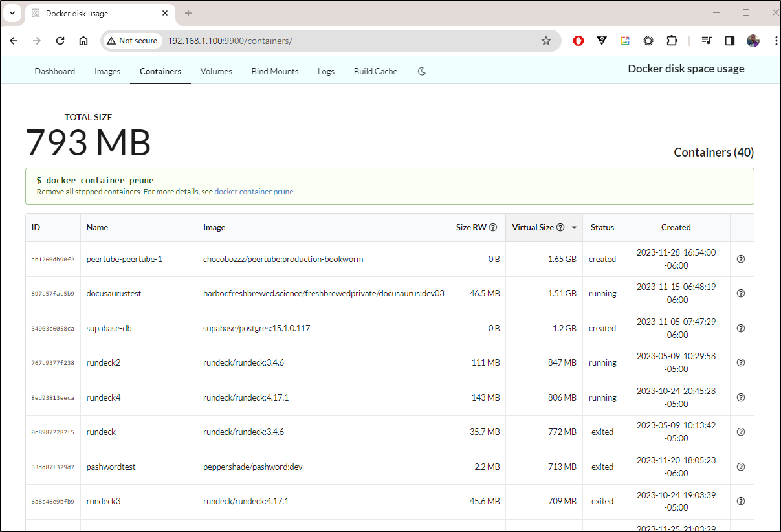Select the Containers tab

click(160, 71)
